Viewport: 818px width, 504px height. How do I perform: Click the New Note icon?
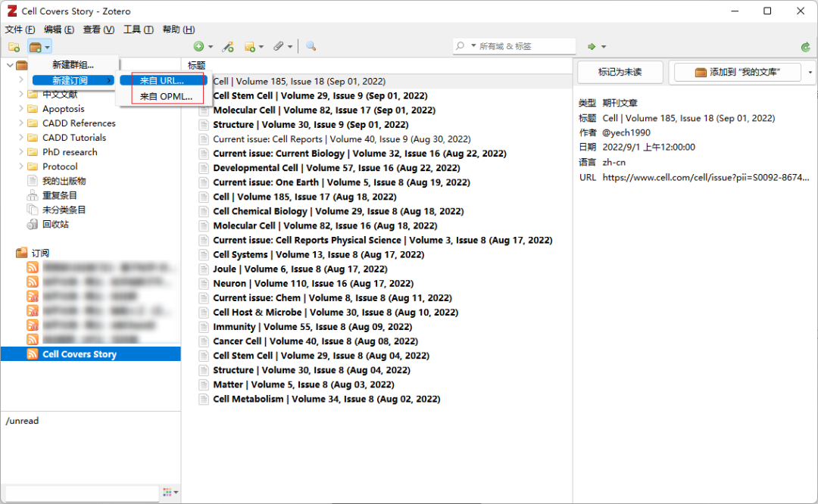(x=250, y=47)
